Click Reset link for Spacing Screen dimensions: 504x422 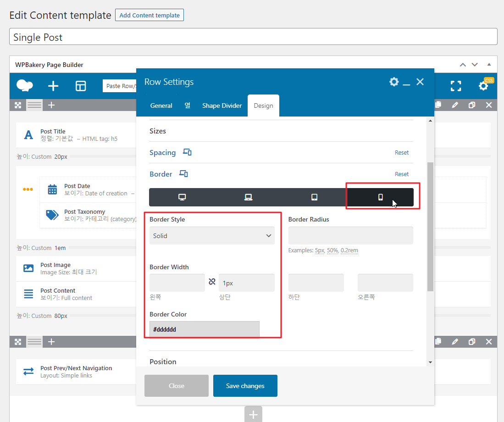point(402,152)
